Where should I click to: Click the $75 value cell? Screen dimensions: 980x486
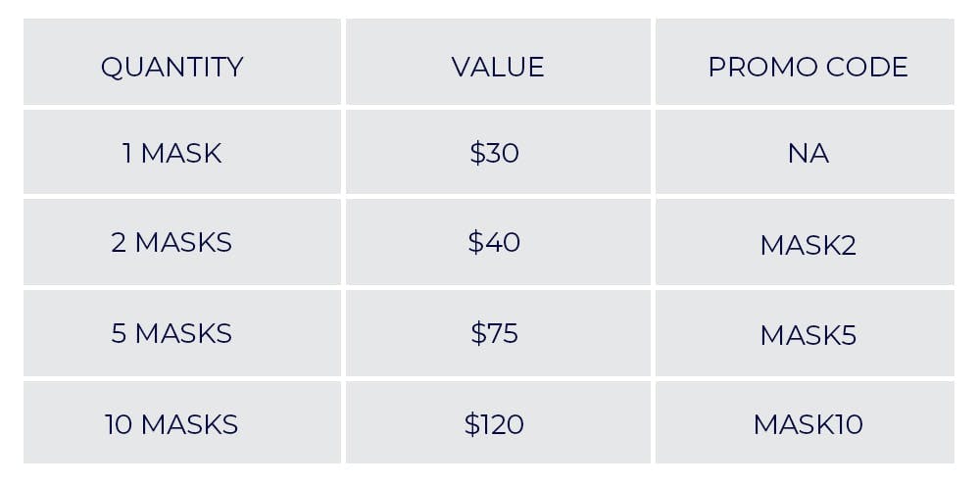(x=495, y=333)
